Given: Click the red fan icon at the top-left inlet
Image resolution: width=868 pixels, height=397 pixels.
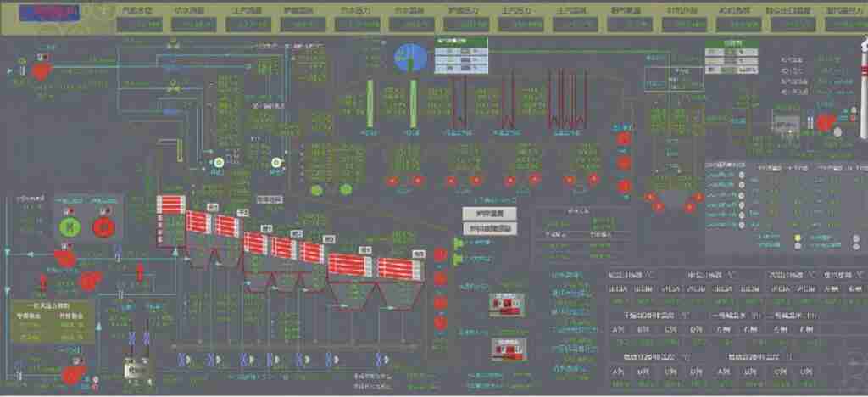Looking at the screenshot, I should [41, 70].
